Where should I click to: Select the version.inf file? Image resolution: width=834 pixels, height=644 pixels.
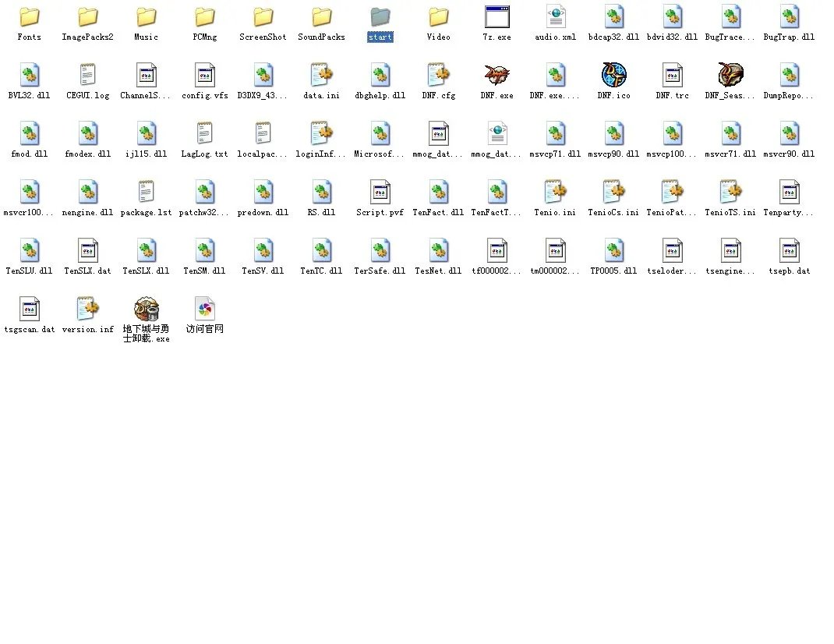coord(87,310)
